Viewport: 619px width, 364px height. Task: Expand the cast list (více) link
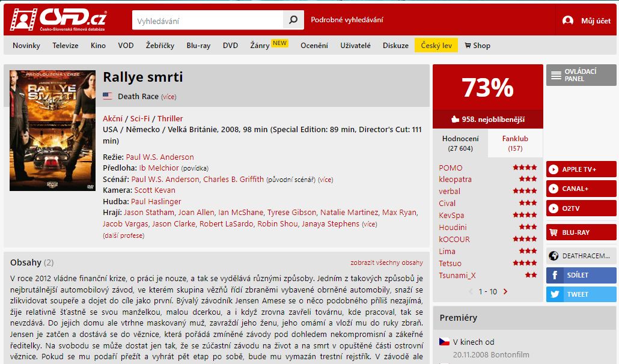370,225
